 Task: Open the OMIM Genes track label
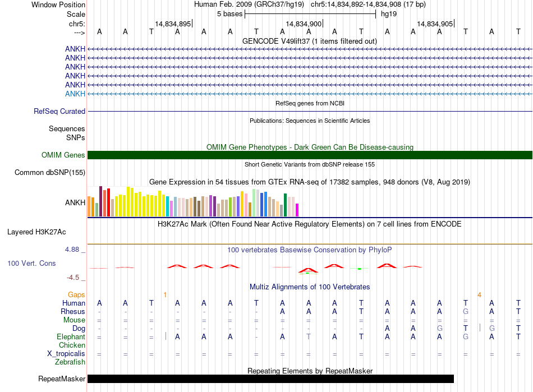click(63, 155)
